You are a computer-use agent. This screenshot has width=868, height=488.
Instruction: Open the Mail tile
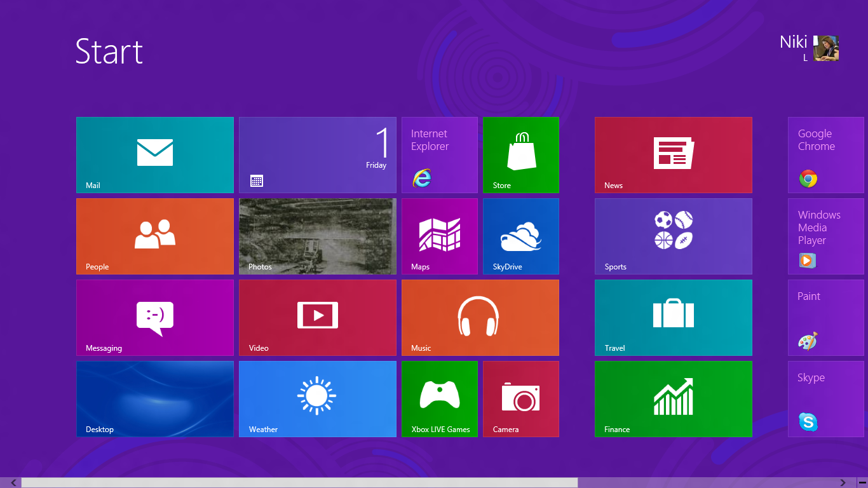pos(155,155)
